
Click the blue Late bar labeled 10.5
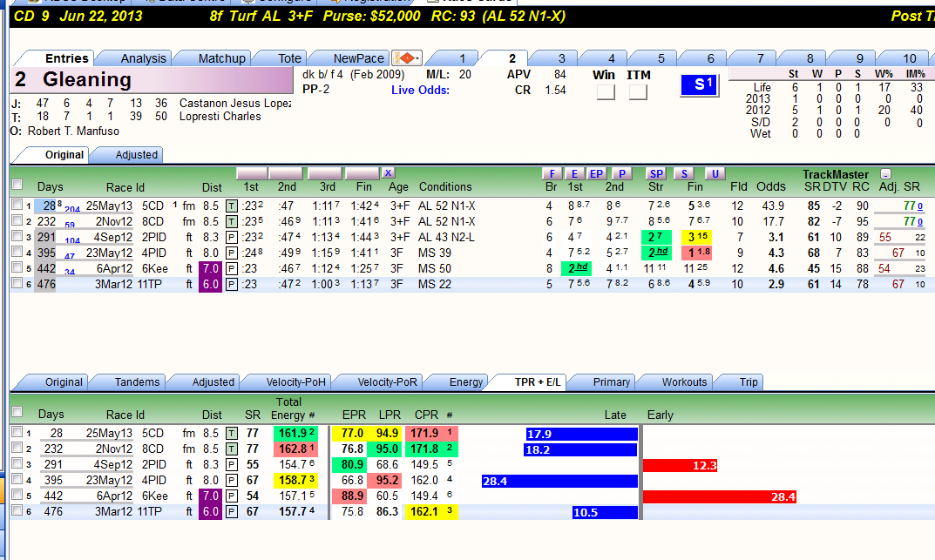[605, 512]
